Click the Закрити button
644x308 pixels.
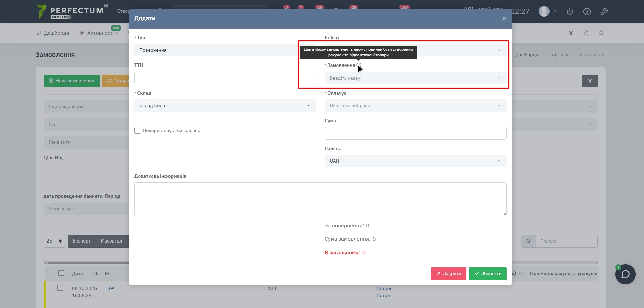pyautogui.click(x=448, y=273)
